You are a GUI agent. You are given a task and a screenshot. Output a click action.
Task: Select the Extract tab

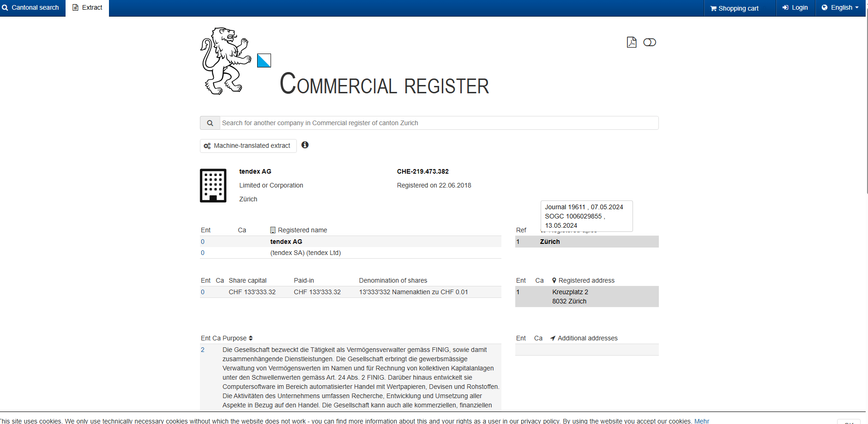click(x=87, y=8)
